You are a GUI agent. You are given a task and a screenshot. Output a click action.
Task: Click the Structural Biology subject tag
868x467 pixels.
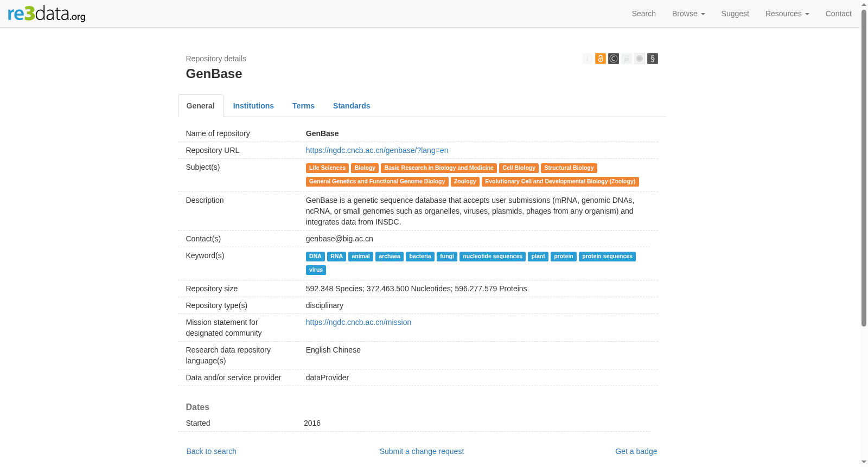tap(569, 168)
